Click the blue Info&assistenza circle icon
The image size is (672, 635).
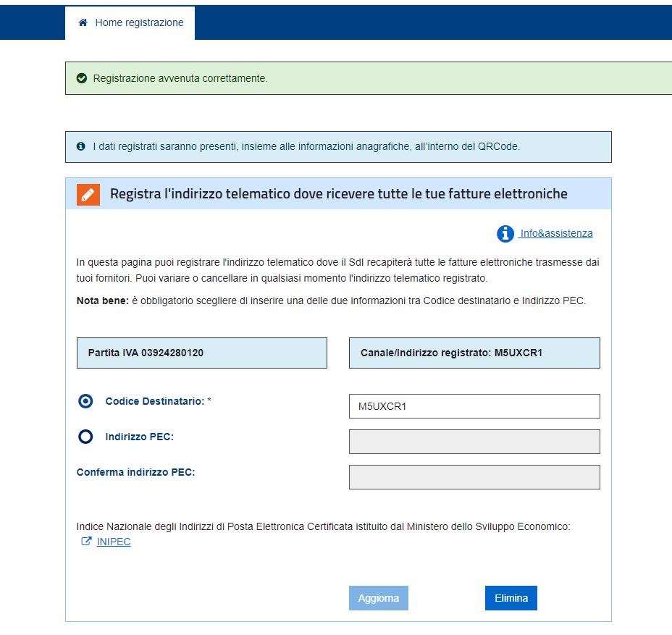tap(505, 234)
